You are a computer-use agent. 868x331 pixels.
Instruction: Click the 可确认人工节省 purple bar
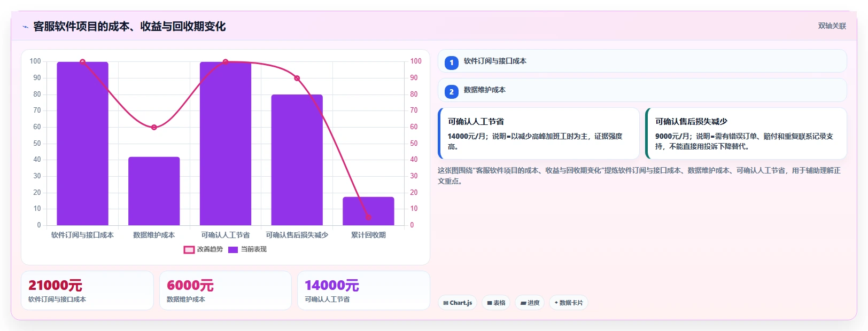[x=226, y=144]
